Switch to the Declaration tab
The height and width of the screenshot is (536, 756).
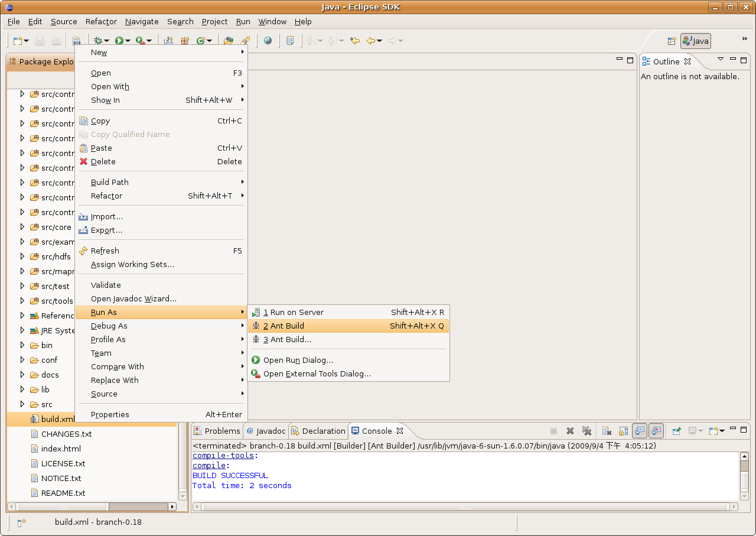pos(318,431)
